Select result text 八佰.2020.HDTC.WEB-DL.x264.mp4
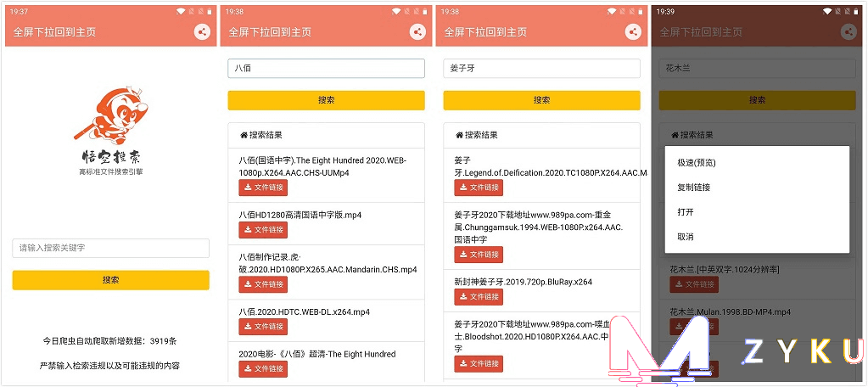868x387 pixels. [304, 311]
